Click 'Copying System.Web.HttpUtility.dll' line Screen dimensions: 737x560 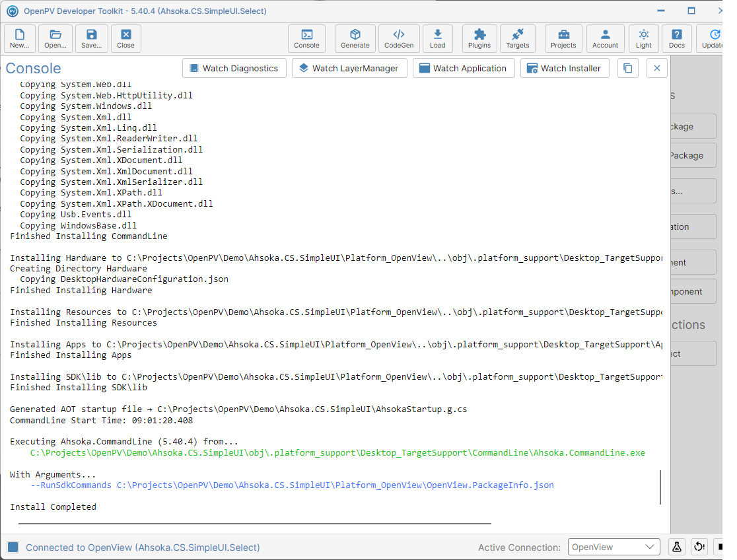coord(106,96)
